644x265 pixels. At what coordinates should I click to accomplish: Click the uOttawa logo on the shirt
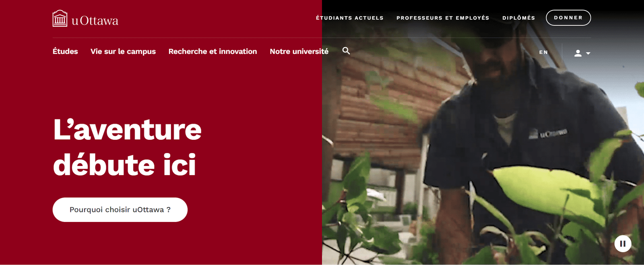(548, 133)
